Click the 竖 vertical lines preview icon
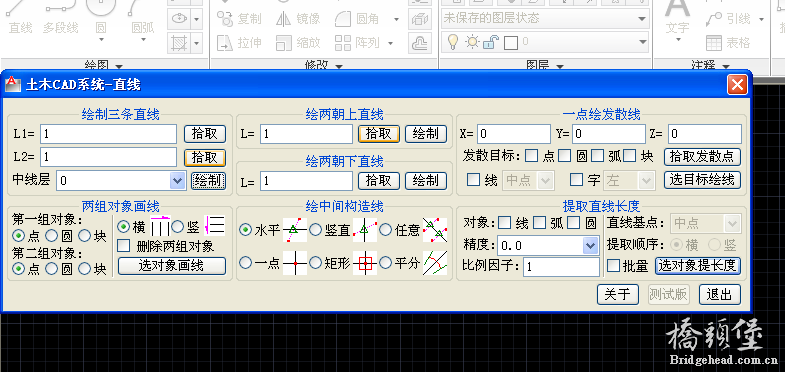The width and height of the screenshot is (785, 372). point(215,226)
